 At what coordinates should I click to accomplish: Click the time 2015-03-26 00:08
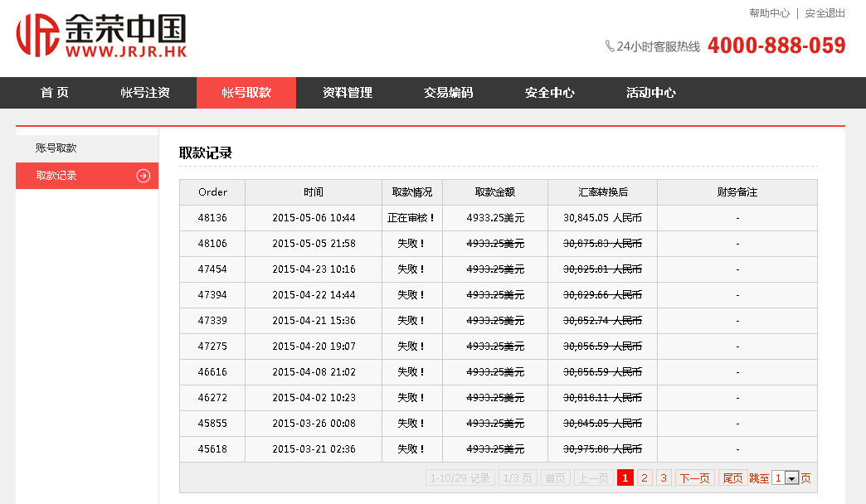pyautogui.click(x=314, y=424)
